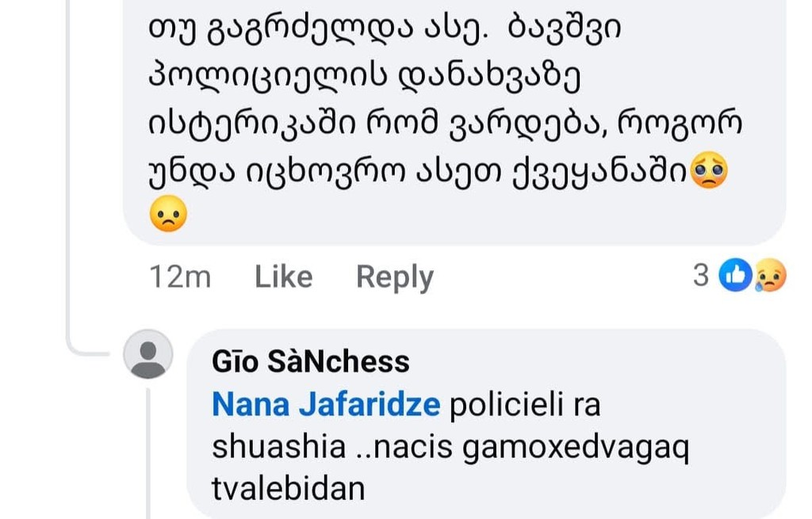Open Gio SàNchess's default profile avatar
This screenshot has width=812, height=519.
coord(148,354)
